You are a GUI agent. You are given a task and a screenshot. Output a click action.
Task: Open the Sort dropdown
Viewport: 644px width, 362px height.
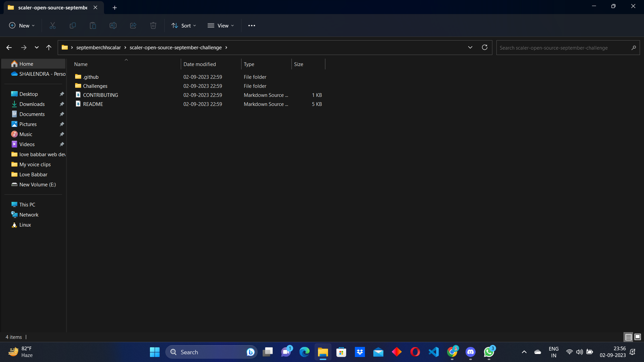[x=183, y=25]
